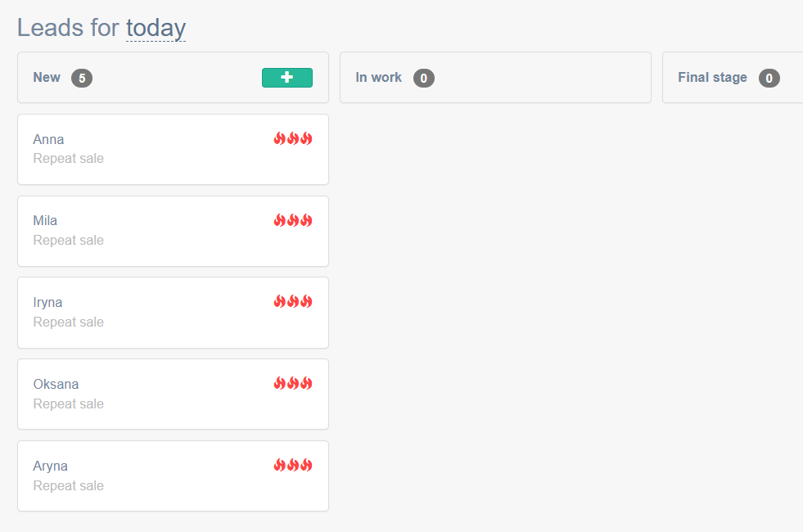Screen dimensions: 803x532
Task: Click the Final stage count badge
Action: pyautogui.click(x=769, y=79)
